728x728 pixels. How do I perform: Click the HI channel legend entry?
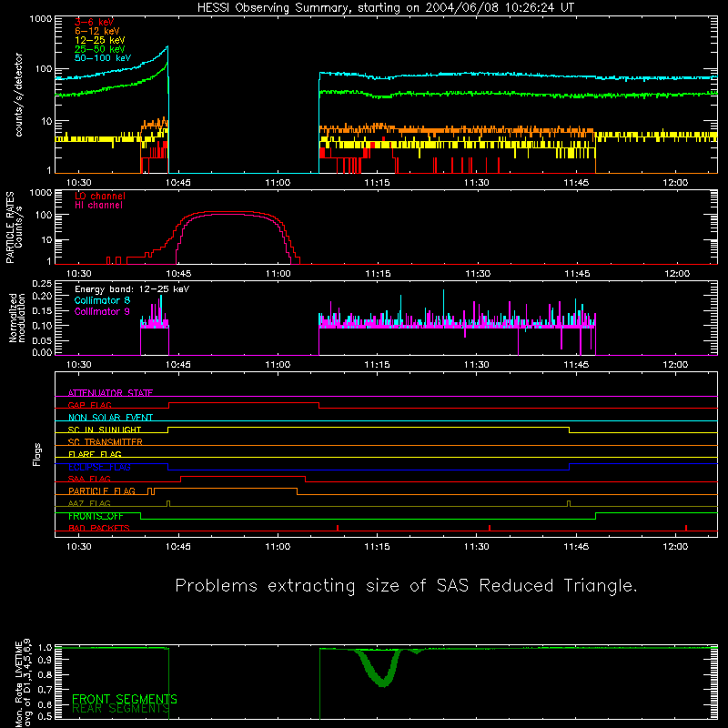(x=98, y=206)
